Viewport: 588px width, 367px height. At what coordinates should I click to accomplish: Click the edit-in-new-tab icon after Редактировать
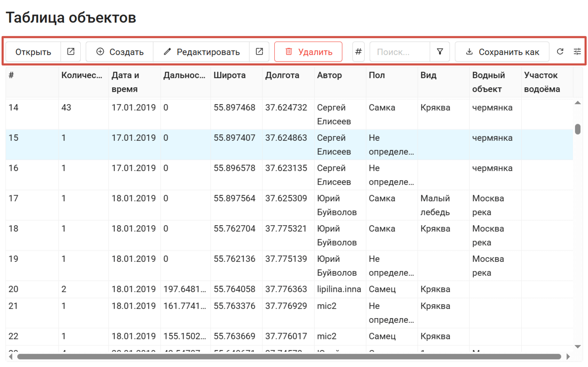pyautogui.click(x=259, y=52)
